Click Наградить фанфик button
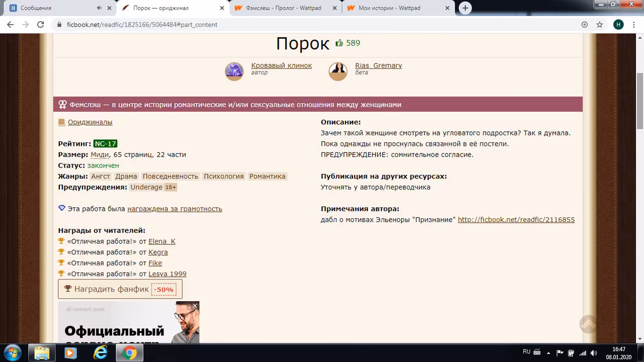Screen dimensions: 644x362 (x=120, y=289)
